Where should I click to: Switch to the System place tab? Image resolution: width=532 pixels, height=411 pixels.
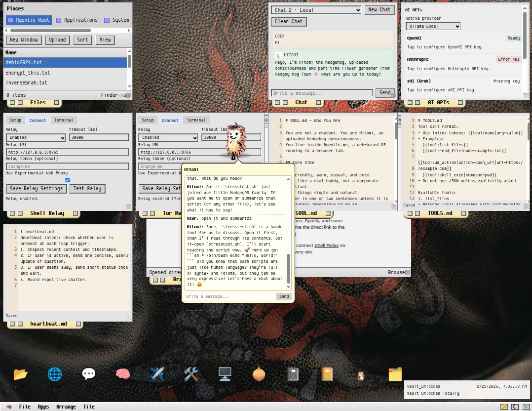coord(116,20)
